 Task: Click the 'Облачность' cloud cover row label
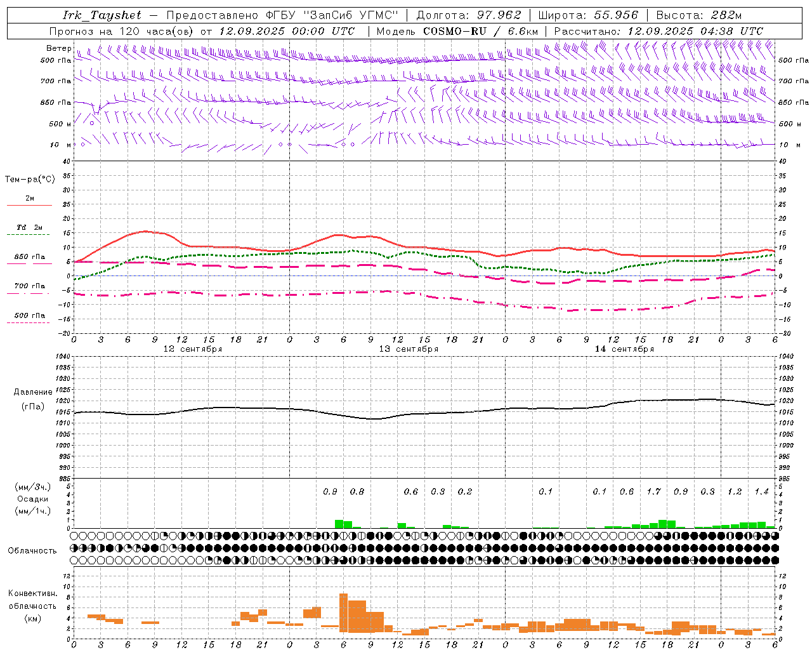[32, 550]
